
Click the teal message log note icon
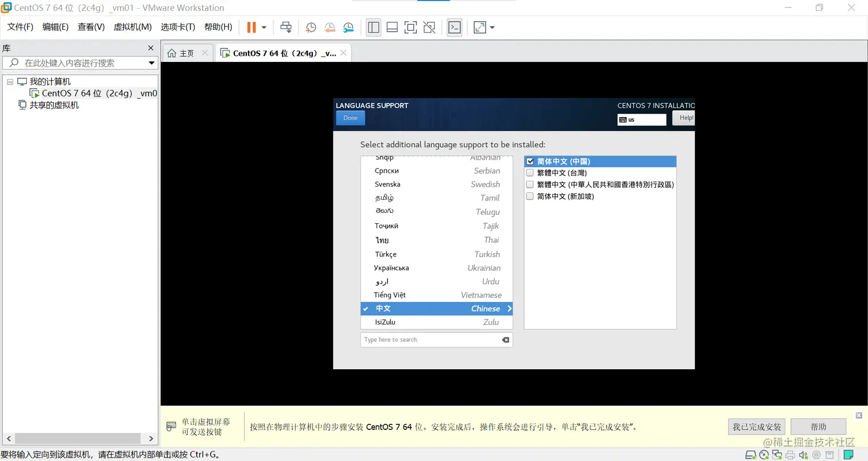pos(848,455)
